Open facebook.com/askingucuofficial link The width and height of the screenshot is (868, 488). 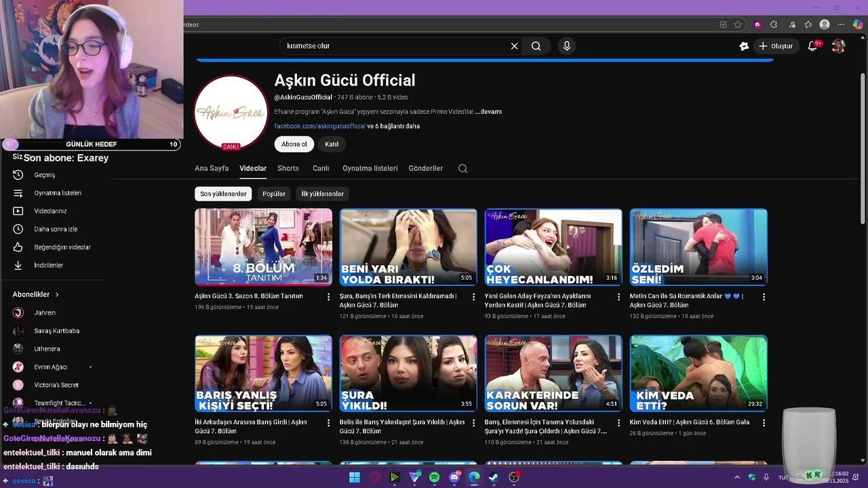coord(319,126)
